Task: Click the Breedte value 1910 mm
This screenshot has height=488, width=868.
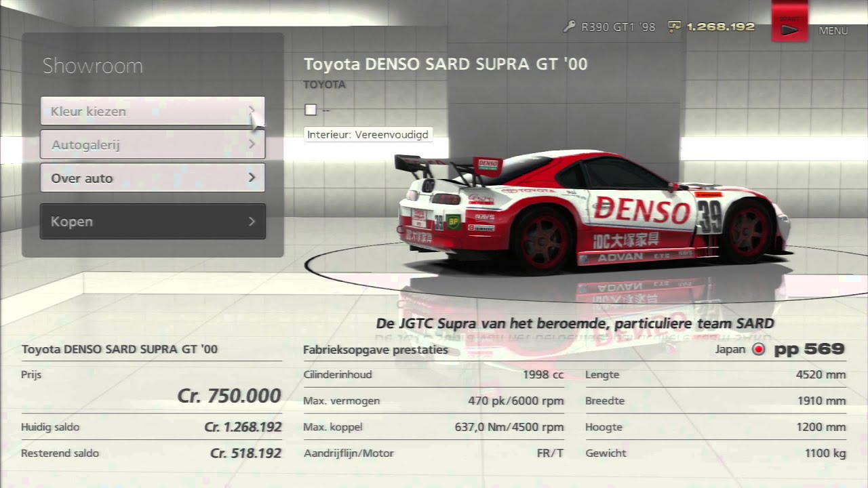Action: [822, 401]
